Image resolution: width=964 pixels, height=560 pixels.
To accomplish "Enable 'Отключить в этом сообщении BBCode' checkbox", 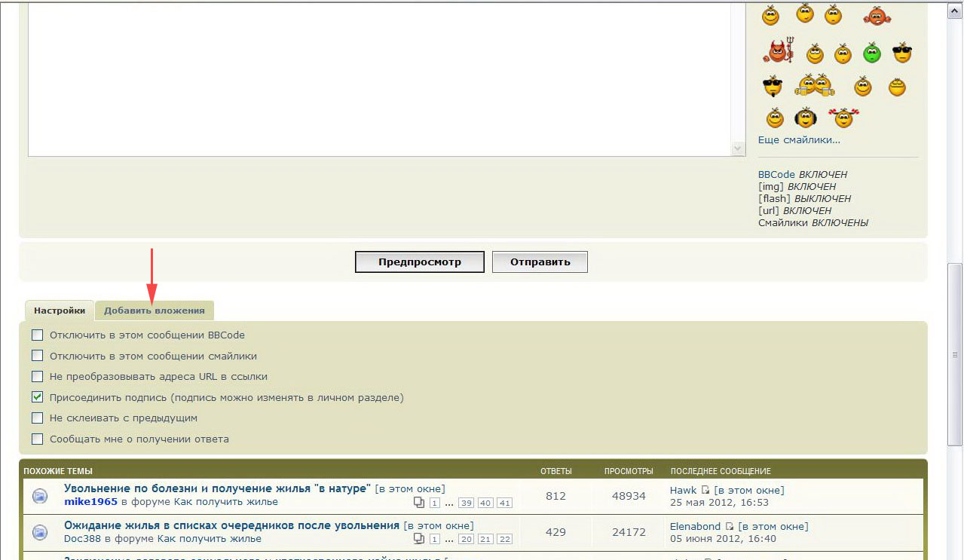I will (x=37, y=335).
